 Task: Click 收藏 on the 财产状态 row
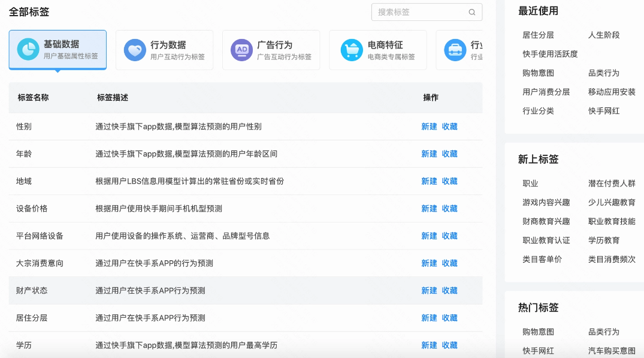coord(450,290)
